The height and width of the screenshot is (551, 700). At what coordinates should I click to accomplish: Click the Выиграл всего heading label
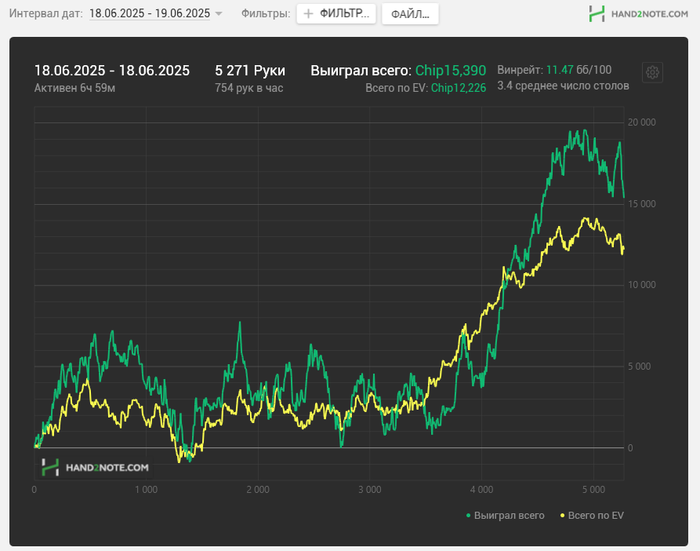coord(361,71)
